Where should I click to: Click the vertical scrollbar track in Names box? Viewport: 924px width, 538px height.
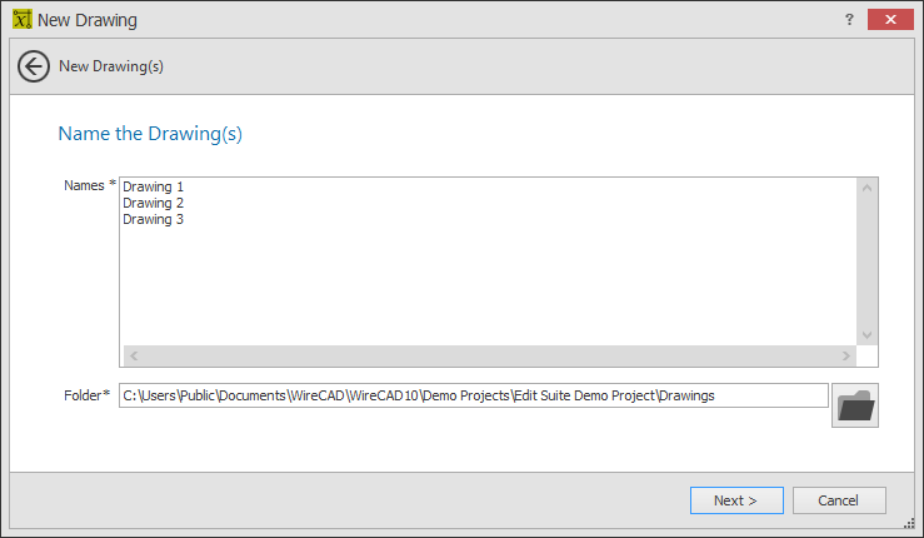point(867,262)
